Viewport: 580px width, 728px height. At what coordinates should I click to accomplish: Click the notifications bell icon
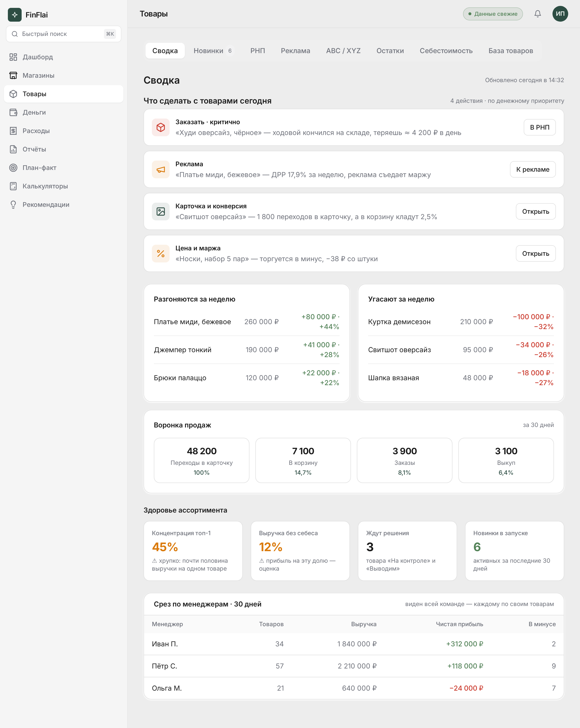(537, 14)
